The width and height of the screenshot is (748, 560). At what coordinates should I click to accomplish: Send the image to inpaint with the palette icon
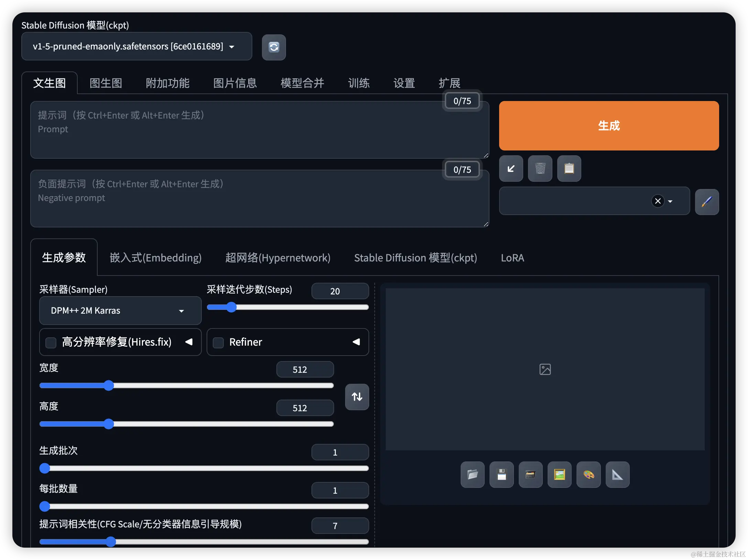point(588,474)
